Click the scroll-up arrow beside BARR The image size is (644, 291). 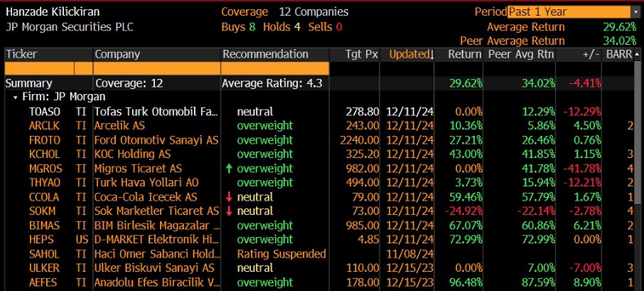coord(637,54)
